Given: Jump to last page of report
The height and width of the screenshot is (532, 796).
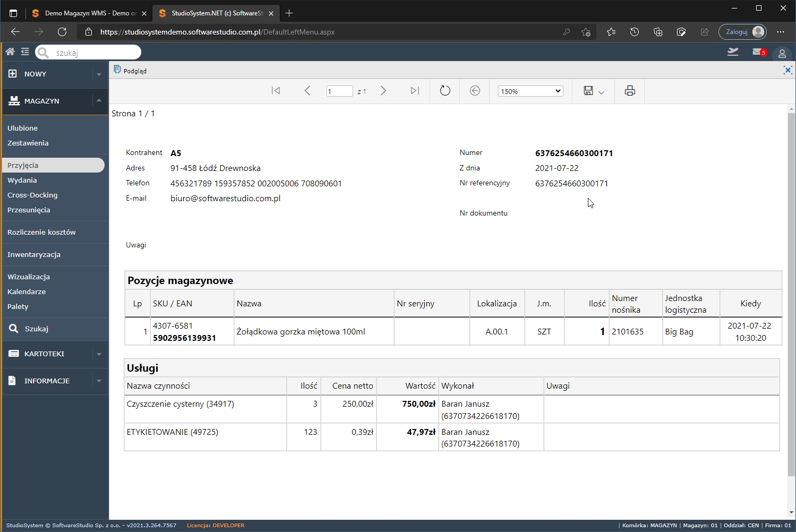Looking at the screenshot, I should pos(415,91).
